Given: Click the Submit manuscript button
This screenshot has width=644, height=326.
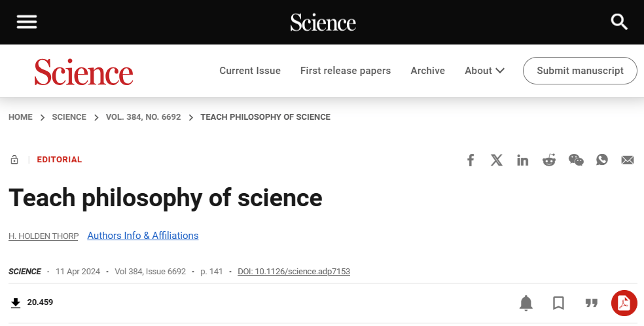Looking at the screenshot, I should click(580, 71).
